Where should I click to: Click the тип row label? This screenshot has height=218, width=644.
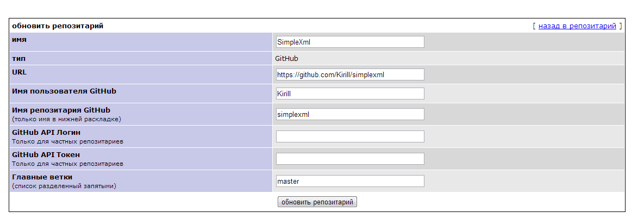pyautogui.click(x=18, y=58)
